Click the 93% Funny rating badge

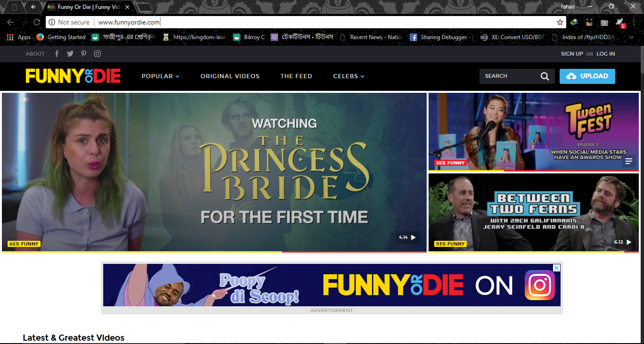[450, 244]
